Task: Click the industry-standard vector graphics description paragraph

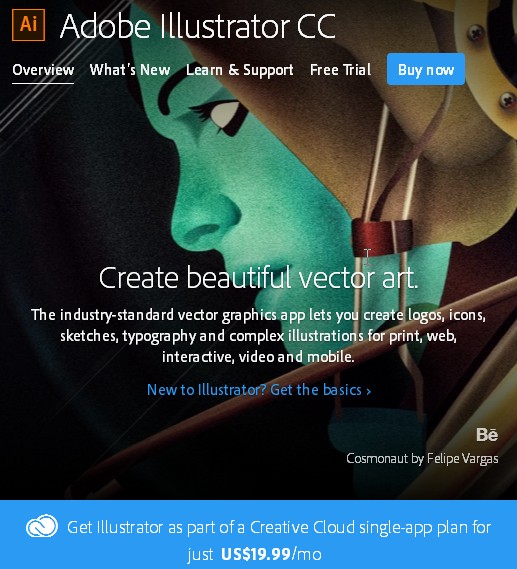Action: pos(258,336)
